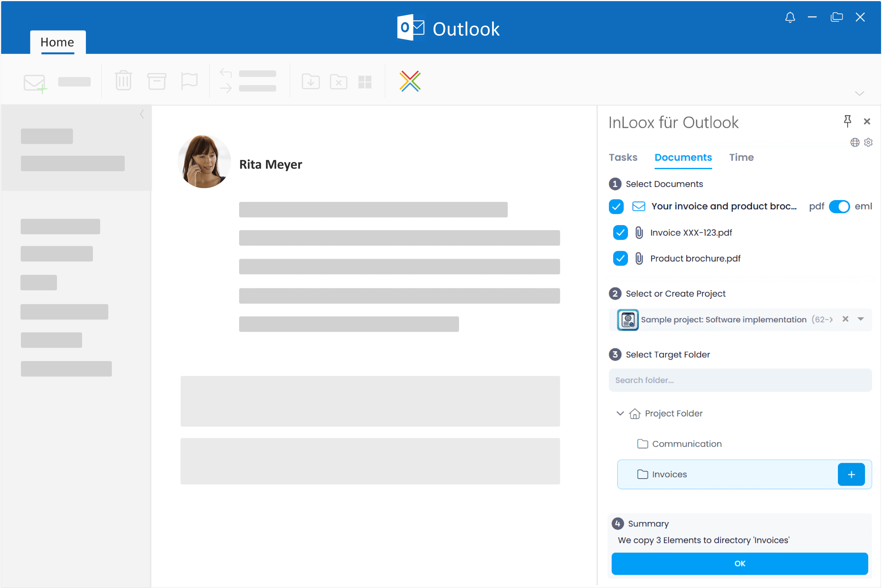
Task: Click the envelope icon beside the email subject
Action: pyautogui.click(x=639, y=206)
